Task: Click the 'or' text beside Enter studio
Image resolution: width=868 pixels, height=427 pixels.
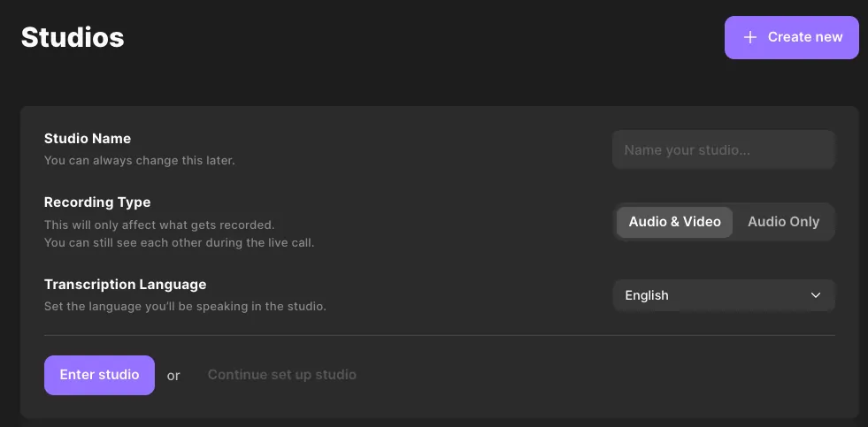Action: pyautogui.click(x=173, y=376)
